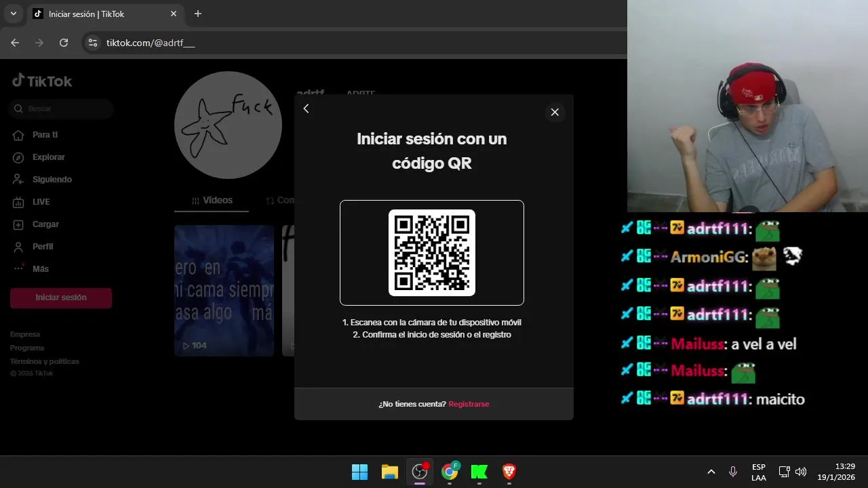The image size is (868, 488).
Task: Open LIVE in sidebar
Action: [x=41, y=202]
